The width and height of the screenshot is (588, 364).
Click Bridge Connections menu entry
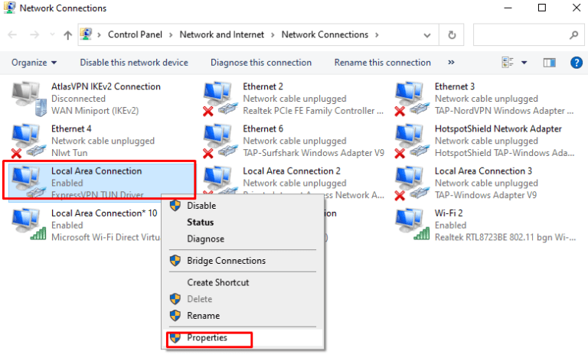pyautogui.click(x=226, y=261)
